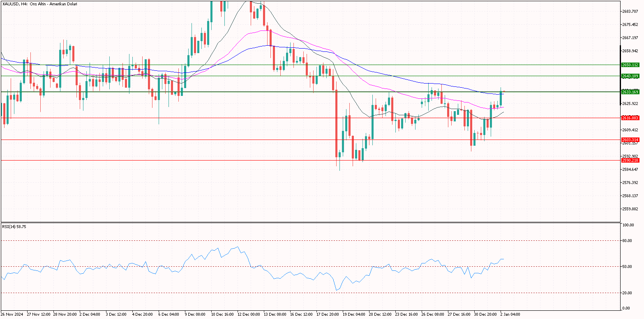644x319 pixels.
Task: Click the 13 Dec 08:00 time label
Action: (274, 315)
